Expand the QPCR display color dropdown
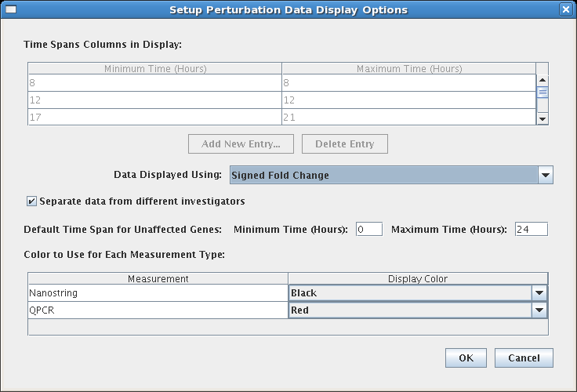 [x=539, y=310]
